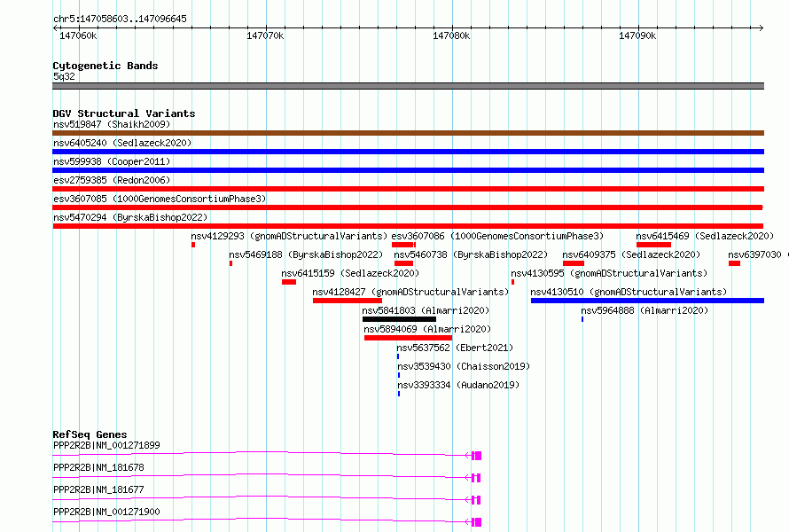
Task: Click the nsv519847 (Shaikh2009) label
Action: pos(112,124)
